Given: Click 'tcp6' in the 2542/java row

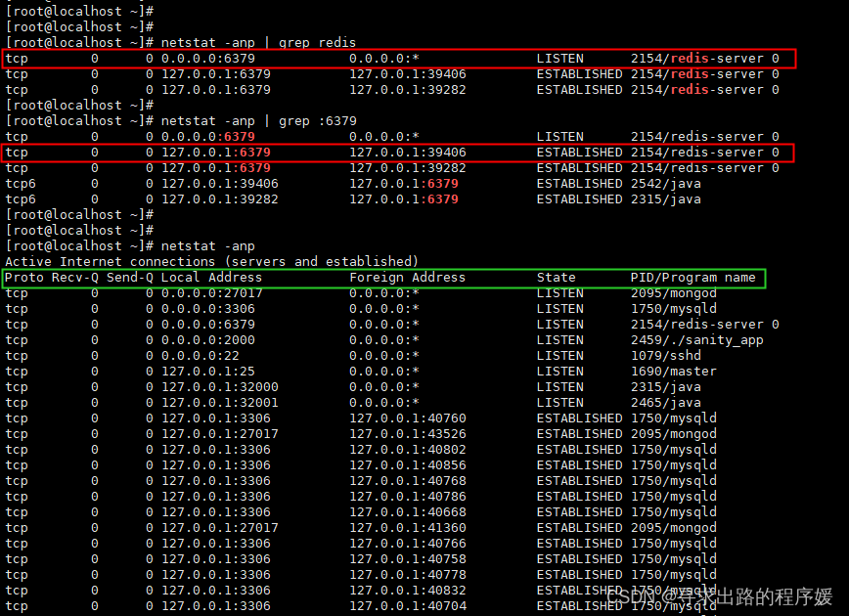Looking at the screenshot, I should pos(21,185).
